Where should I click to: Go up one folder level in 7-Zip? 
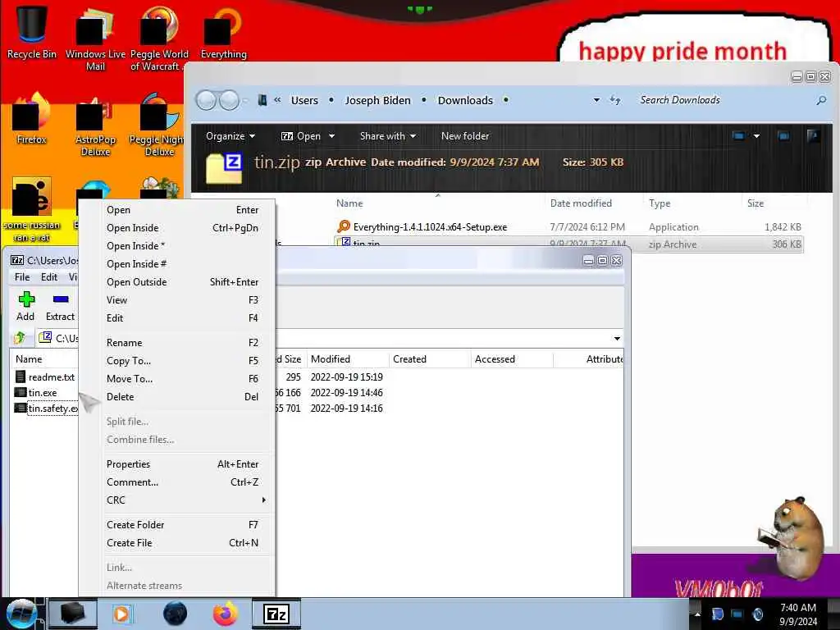tap(21, 337)
